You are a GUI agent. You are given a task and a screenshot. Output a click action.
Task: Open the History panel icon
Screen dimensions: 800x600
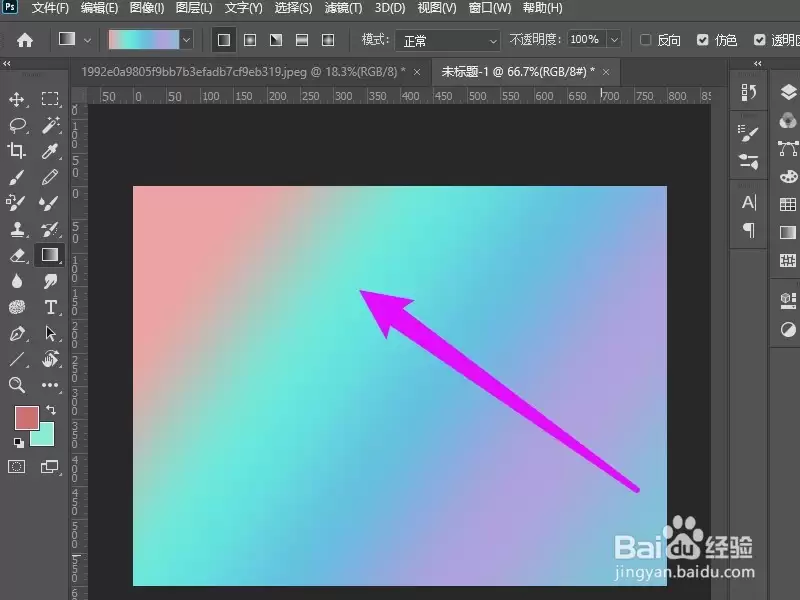tap(748, 92)
